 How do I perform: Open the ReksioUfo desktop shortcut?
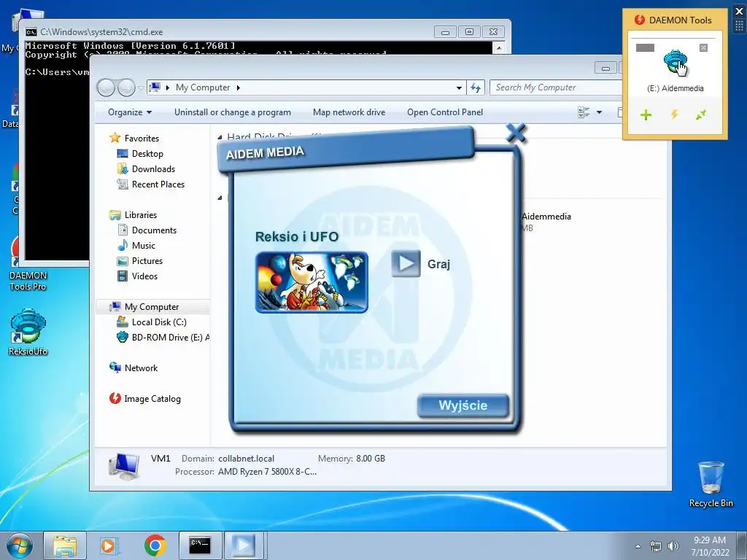tap(28, 332)
